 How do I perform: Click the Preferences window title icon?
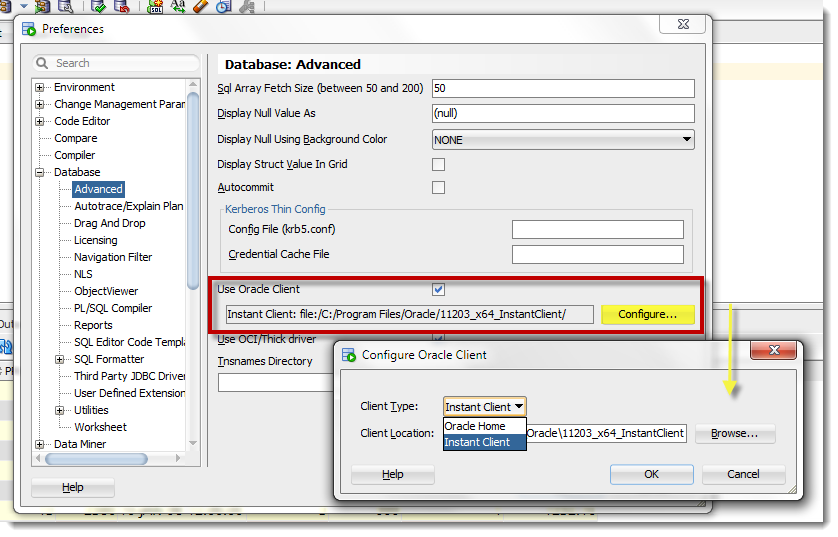(x=29, y=29)
